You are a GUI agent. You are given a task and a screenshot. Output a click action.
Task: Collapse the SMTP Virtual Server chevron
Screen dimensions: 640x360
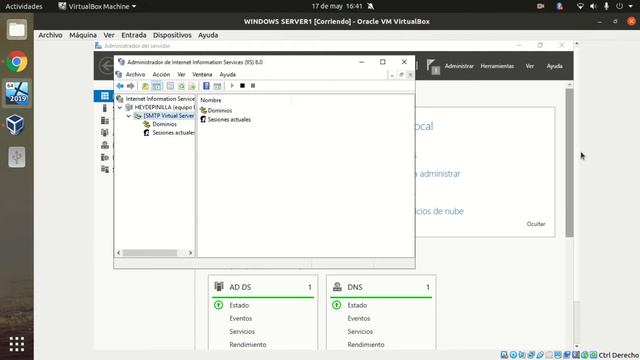(129, 116)
